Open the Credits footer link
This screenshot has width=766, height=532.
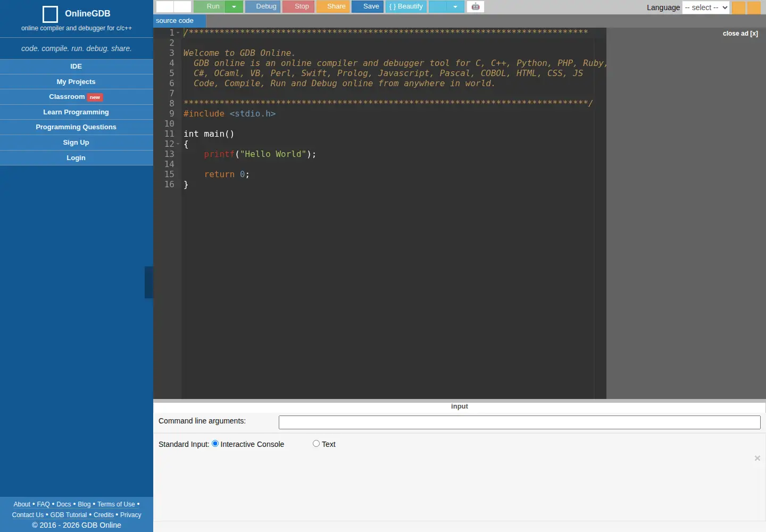tap(104, 515)
